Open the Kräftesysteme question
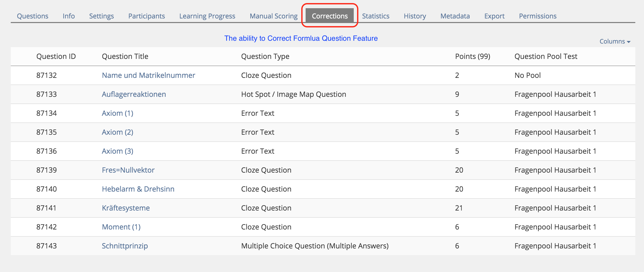 click(x=126, y=208)
